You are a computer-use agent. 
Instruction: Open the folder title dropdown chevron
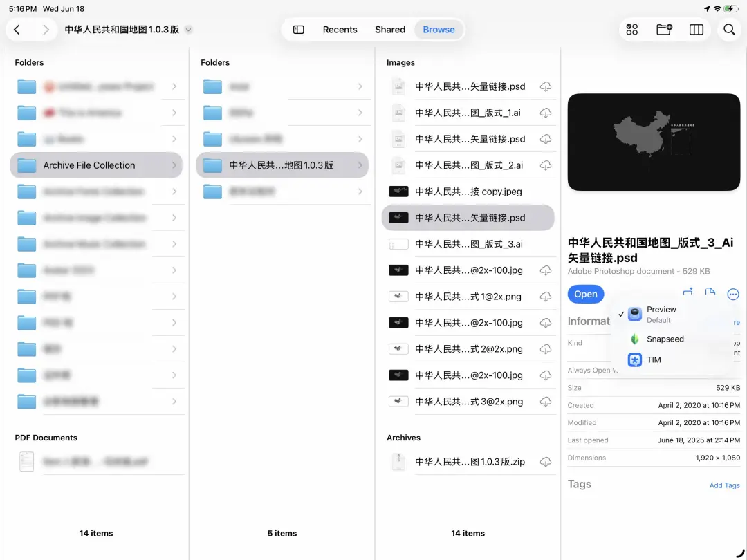click(189, 30)
